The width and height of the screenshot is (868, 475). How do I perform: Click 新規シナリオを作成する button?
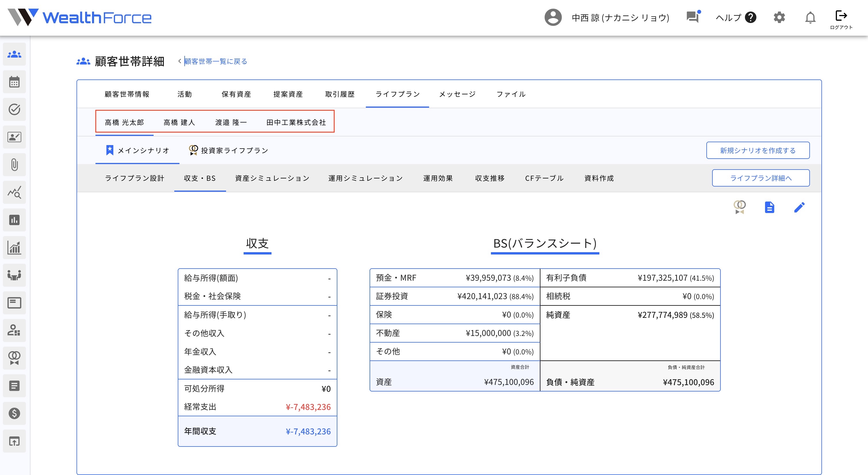[758, 151]
